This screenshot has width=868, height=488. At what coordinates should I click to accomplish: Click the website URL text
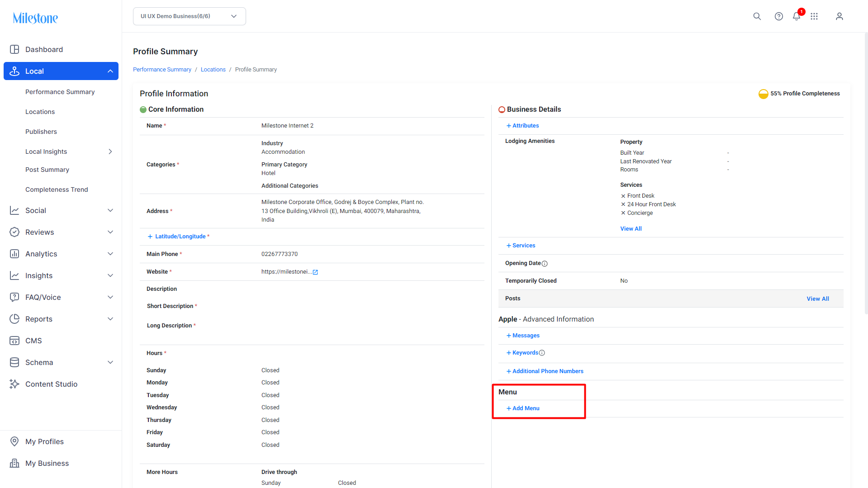[x=286, y=272]
